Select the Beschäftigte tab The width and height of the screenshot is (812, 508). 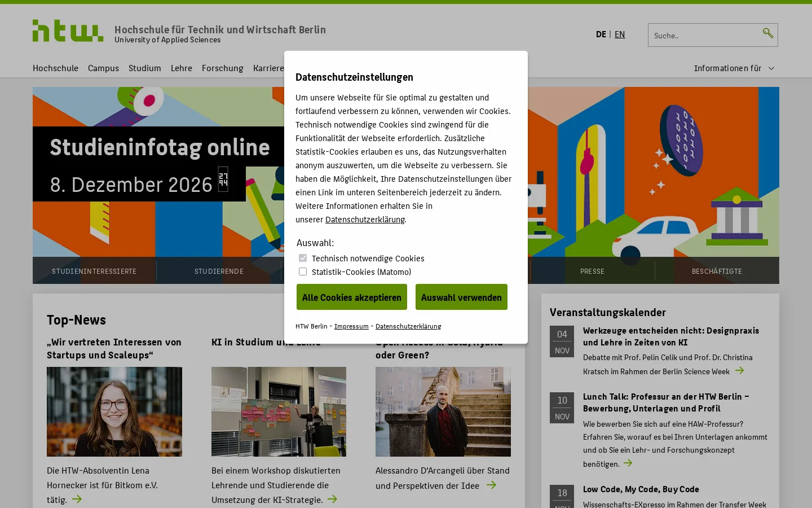pos(717,271)
